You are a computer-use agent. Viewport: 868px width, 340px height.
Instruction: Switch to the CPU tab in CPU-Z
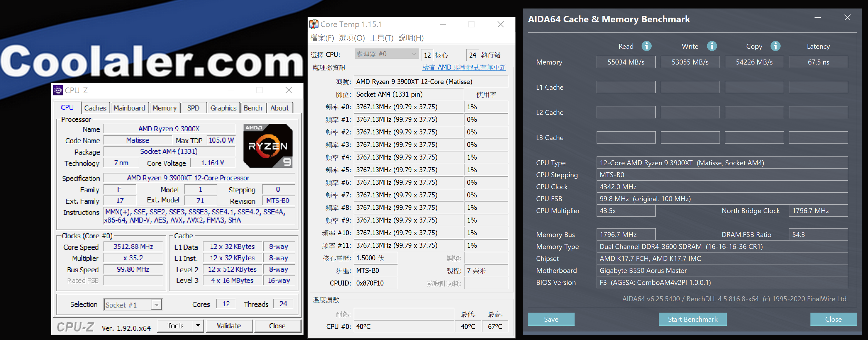[67, 108]
